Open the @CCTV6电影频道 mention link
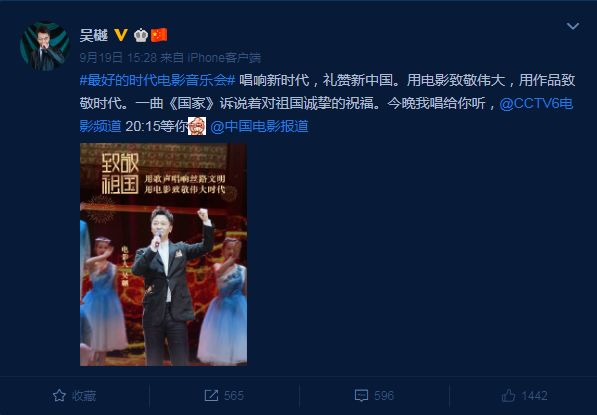 tap(326, 115)
